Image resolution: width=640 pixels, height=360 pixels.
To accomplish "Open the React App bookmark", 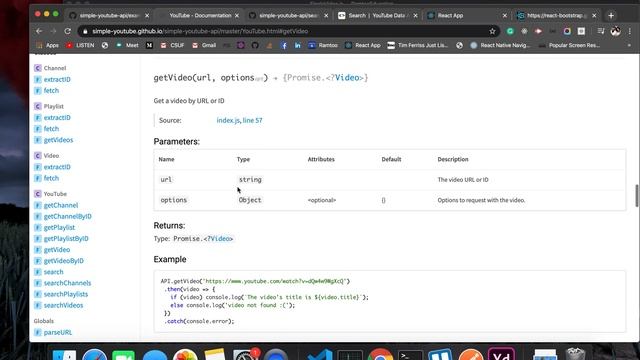I will pyautogui.click(x=362, y=45).
